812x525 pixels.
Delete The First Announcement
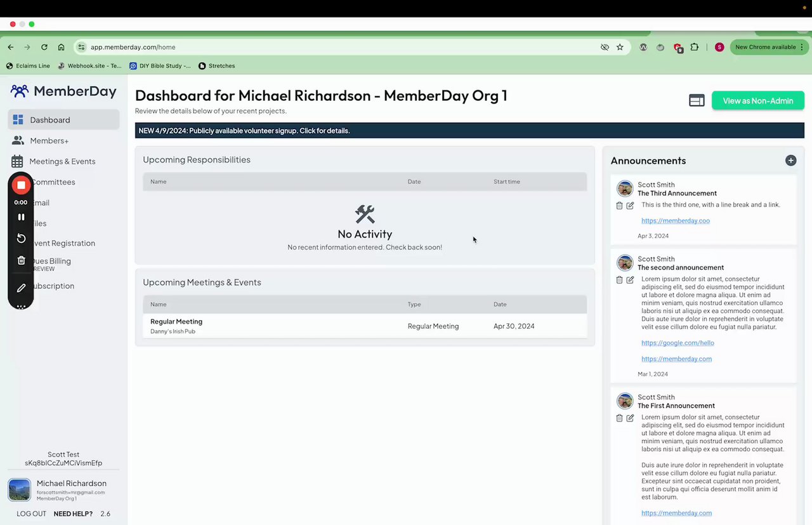click(620, 418)
